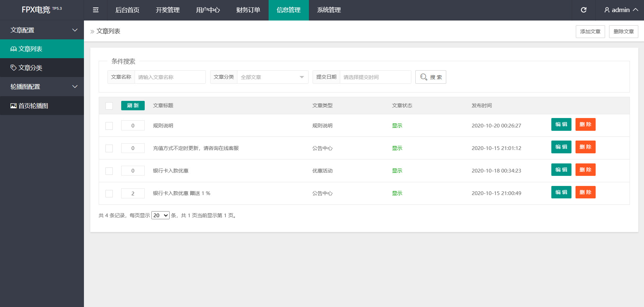This screenshot has height=307, width=644.
Task: Click sort order field of 充值方式不定时更新 row
Action: tap(133, 148)
